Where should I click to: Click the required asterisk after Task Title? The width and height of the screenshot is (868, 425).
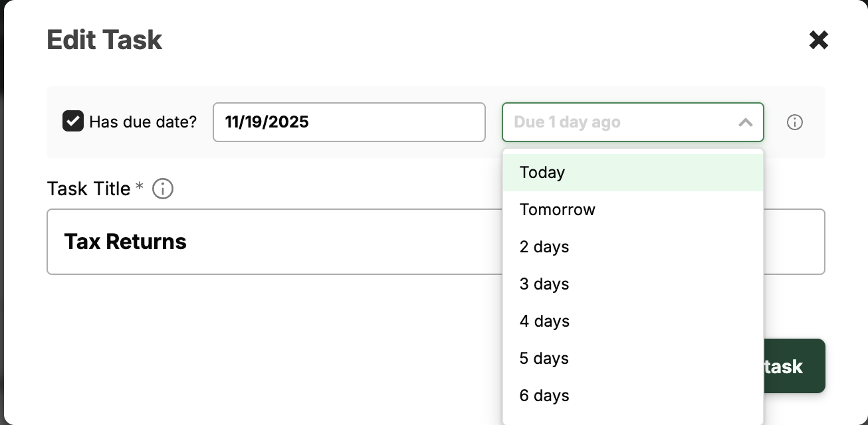coord(140,188)
